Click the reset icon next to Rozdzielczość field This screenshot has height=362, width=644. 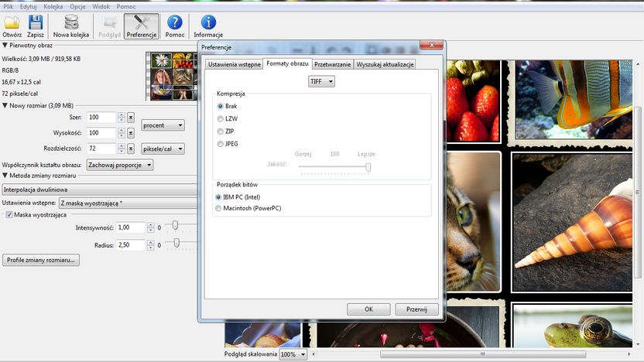(x=131, y=149)
